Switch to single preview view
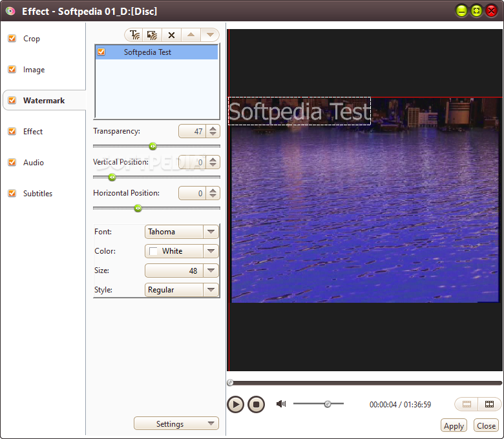 pos(467,404)
